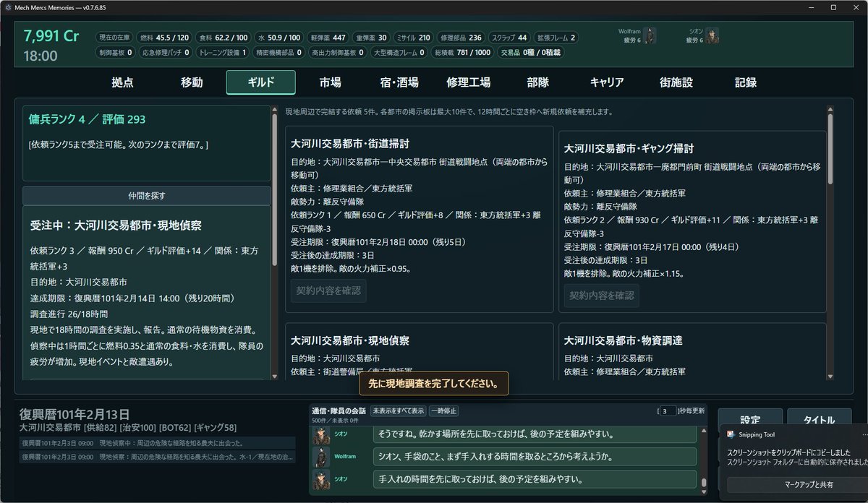
Task: Open 設定 from the bottom right
Action: point(750,420)
